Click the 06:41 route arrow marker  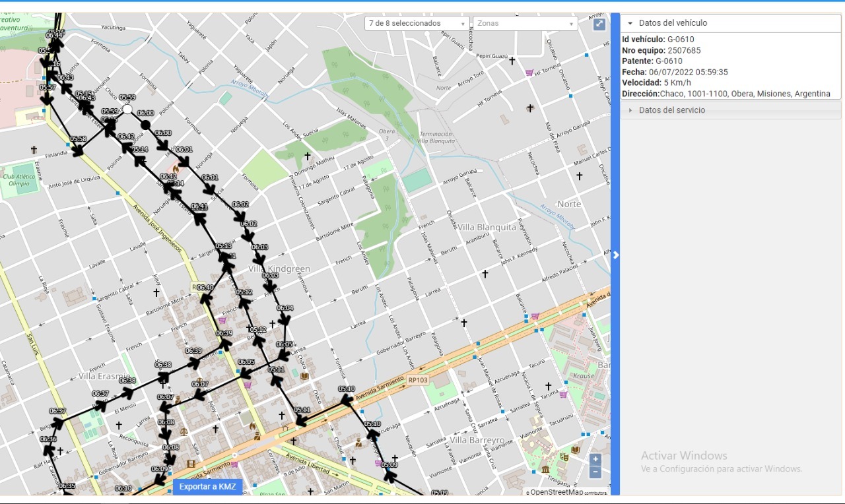point(199,218)
